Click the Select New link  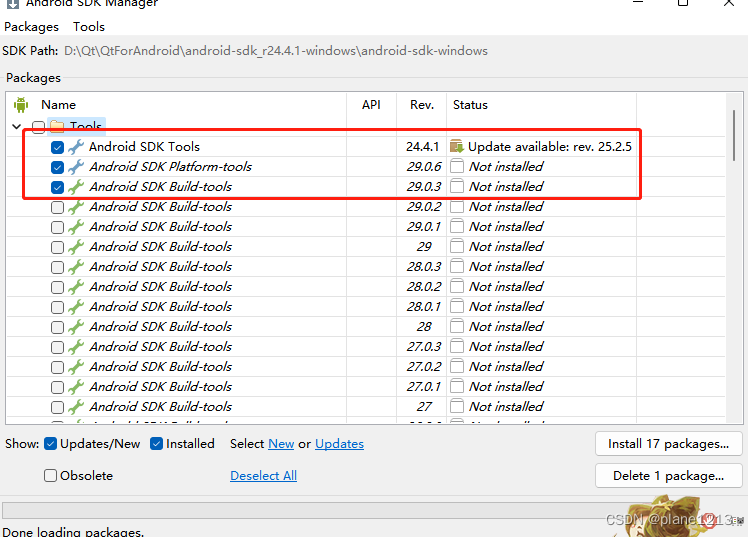tap(281, 444)
